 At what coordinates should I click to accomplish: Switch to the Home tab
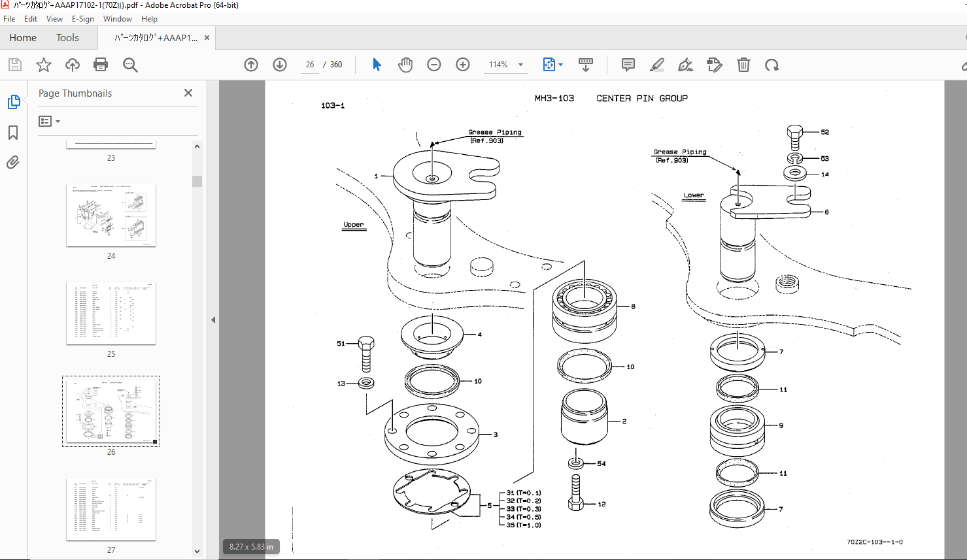pos(23,38)
